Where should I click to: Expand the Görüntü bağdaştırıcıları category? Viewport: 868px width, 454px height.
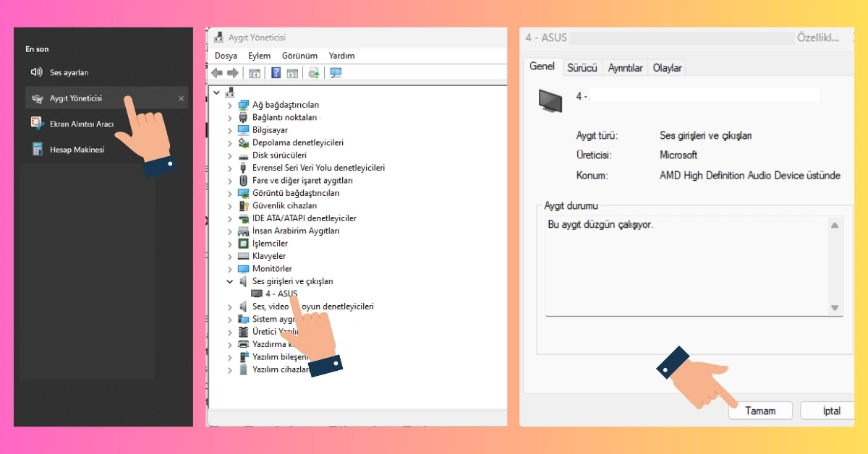point(231,193)
